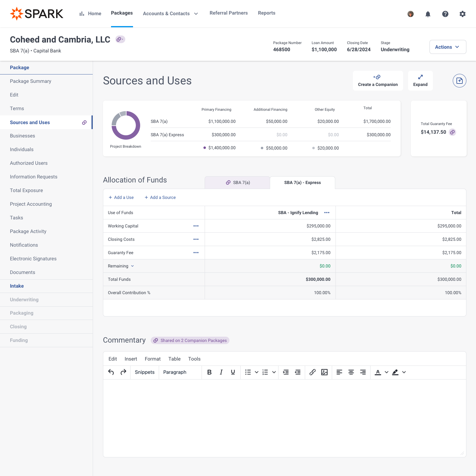The height and width of the screenshot is (476, 476).
Task: Go to Packages in top navigation
Action: tap(122, 13)
